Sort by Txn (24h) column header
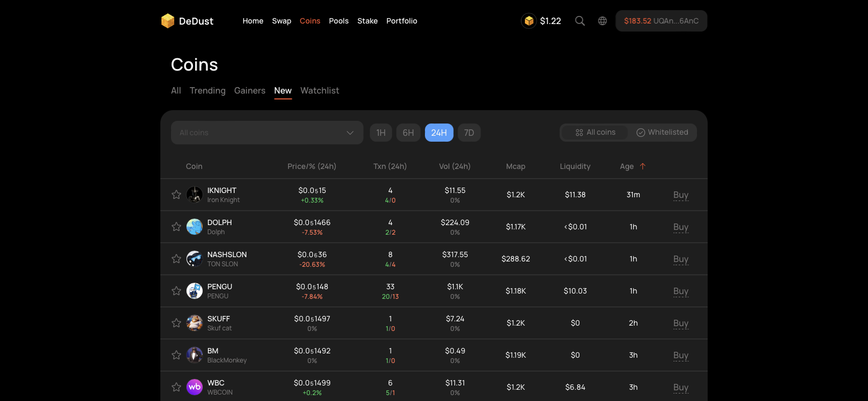Image resolution: width=868 pixels, height=401 pixels. [390, 166]
